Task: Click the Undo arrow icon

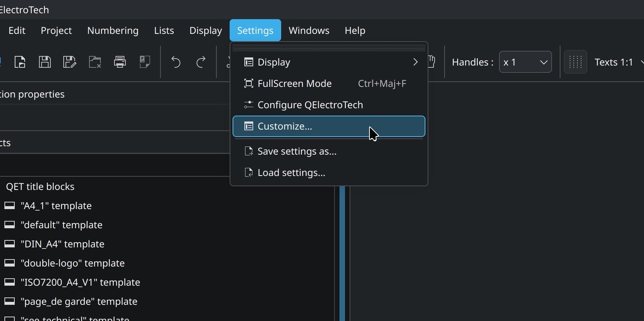Action: [176, 62]
